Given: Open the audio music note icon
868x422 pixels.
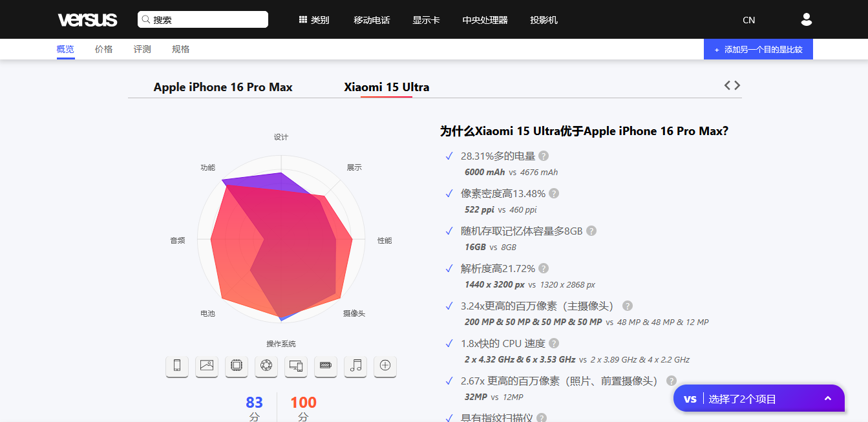Looking at the screenshot, I should click(355, 366).
